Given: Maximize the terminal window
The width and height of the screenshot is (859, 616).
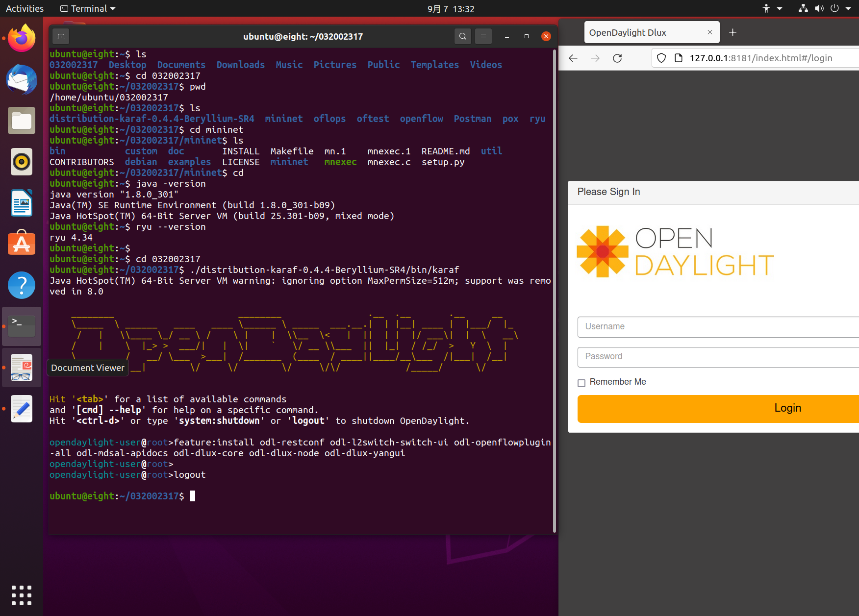Looking at the screenshot, I should (x=527, y=36).
